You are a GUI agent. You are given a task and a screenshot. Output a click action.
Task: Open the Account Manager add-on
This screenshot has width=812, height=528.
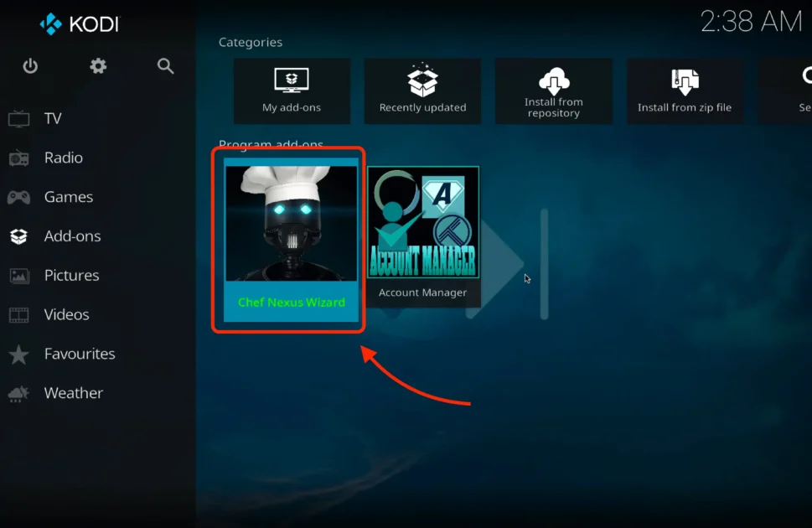[423, 230]
